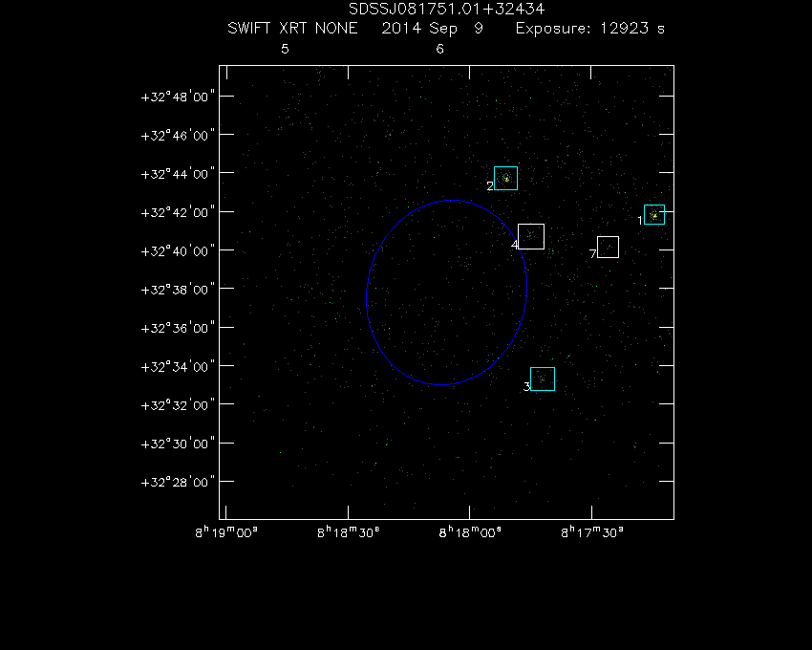Click the declination label +32°38'00"
Image resolution: width=812 pixels, height=650 pixels.
coord(178,290)
